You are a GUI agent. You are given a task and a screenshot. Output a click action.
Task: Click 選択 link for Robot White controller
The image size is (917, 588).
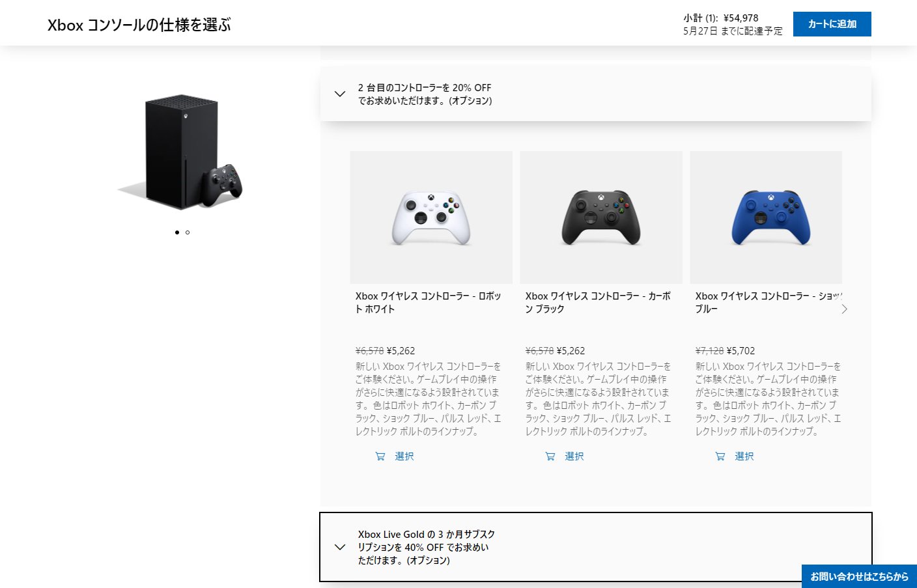click(x=404, y=456)
